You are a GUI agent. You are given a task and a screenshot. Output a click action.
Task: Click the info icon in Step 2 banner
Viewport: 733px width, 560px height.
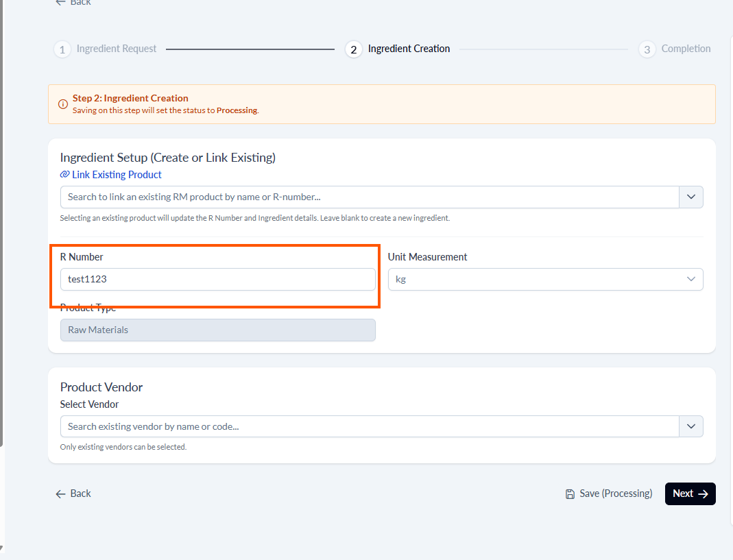62,104
